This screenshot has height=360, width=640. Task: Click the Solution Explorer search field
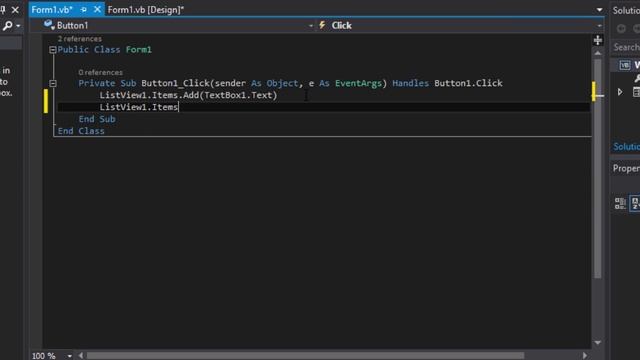click(626, 47)
